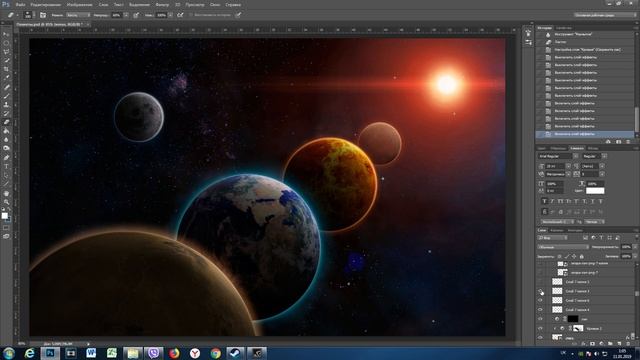Toggle airbrush mode in options bar

[x=180, y=15]
